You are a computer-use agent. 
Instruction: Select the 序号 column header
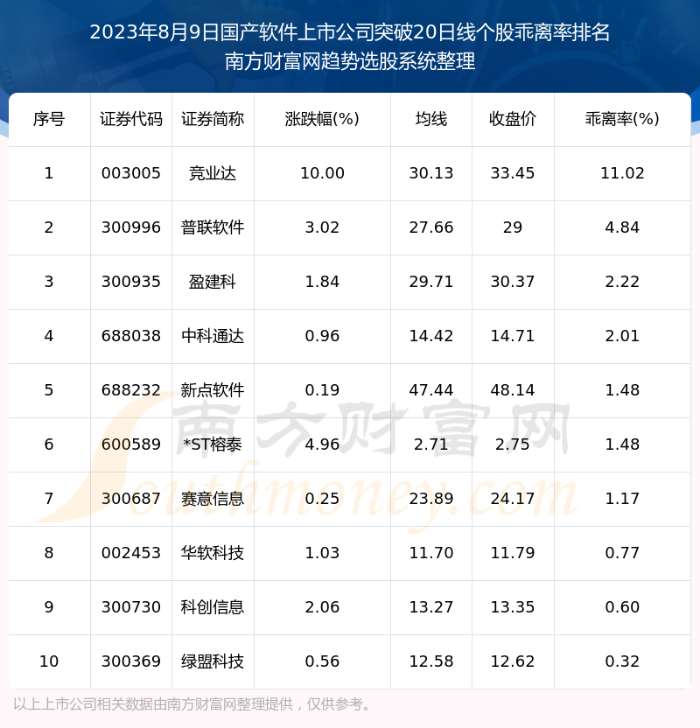click(49, 119)
